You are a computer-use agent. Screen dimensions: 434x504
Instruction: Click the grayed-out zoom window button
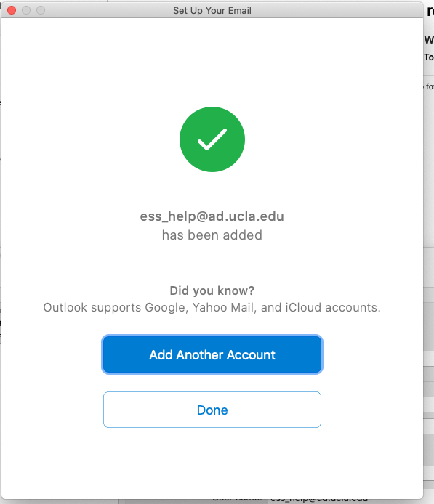click(x=41, y=10)
